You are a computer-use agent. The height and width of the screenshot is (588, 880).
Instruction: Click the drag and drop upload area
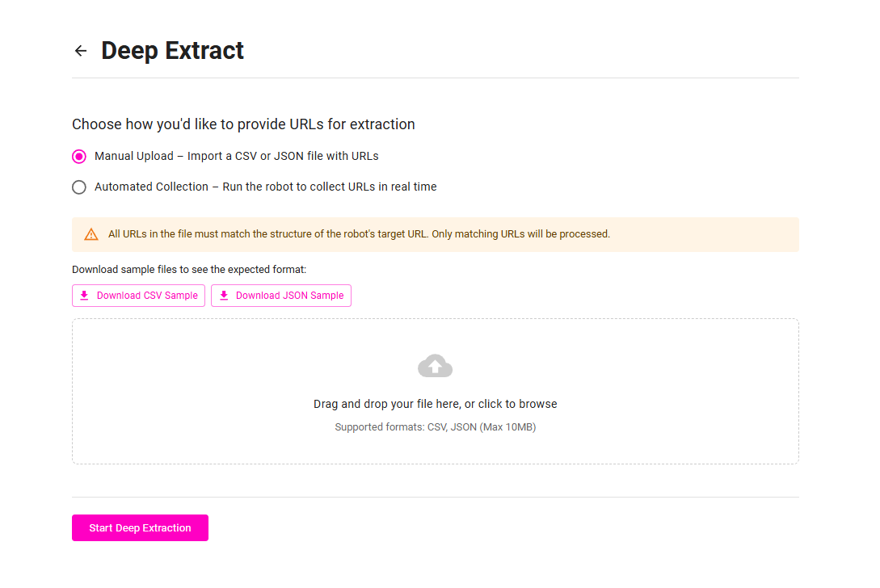coord(435,392)
